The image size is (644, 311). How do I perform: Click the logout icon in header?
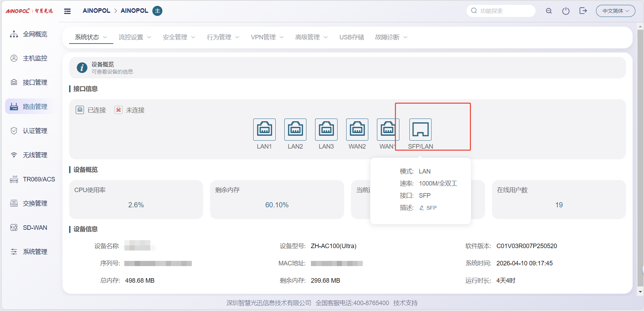click(583, 11)
